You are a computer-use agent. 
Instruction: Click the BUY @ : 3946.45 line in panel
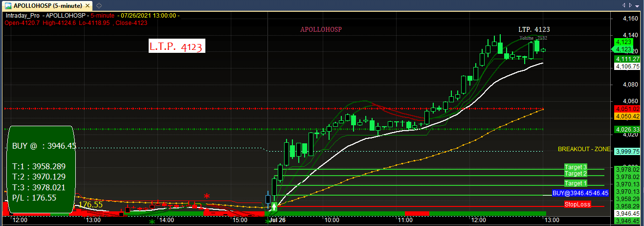pyautogui.click(x=44, y=145)
